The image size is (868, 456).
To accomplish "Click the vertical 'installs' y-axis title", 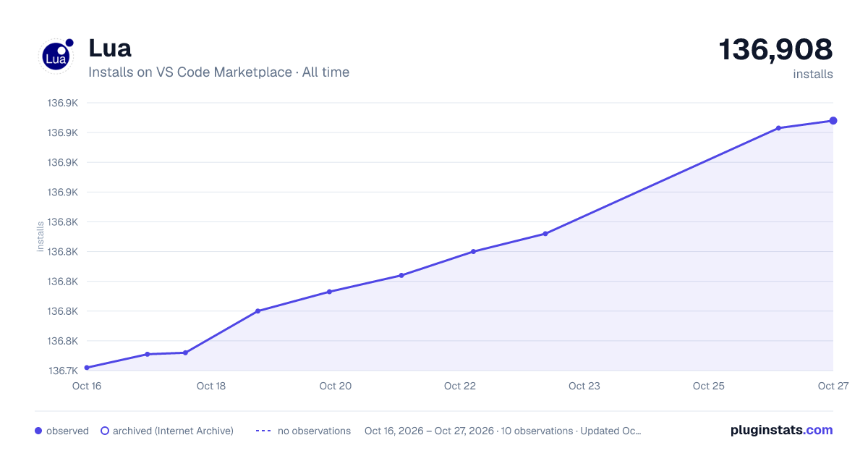I will coord(41,237).
